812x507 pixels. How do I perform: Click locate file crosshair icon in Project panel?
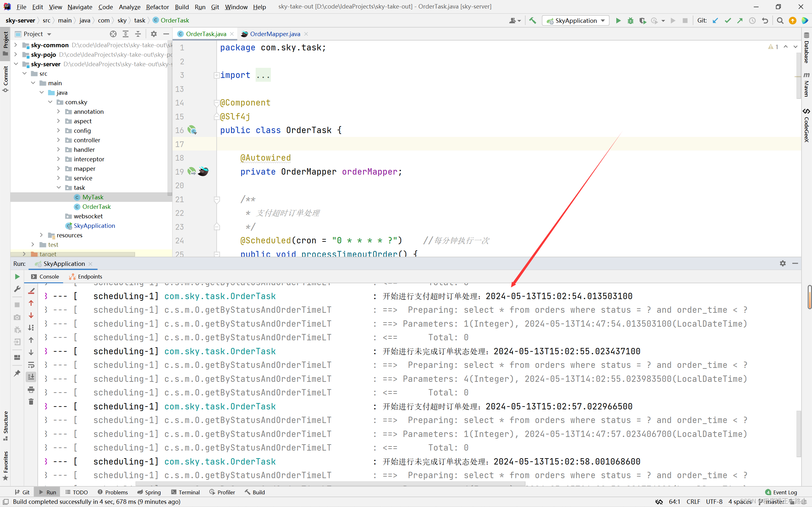(113, 34)
